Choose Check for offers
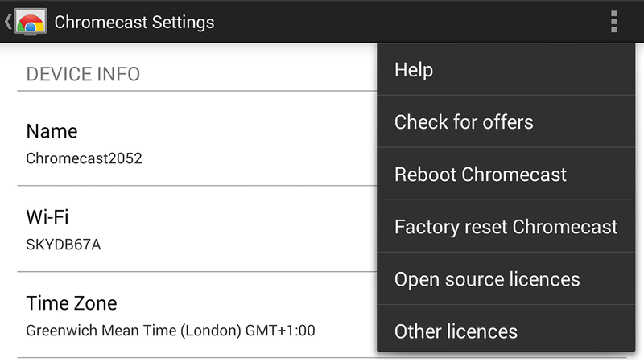The width and height of the screenshot is (644, 362). tap(506, 122)
